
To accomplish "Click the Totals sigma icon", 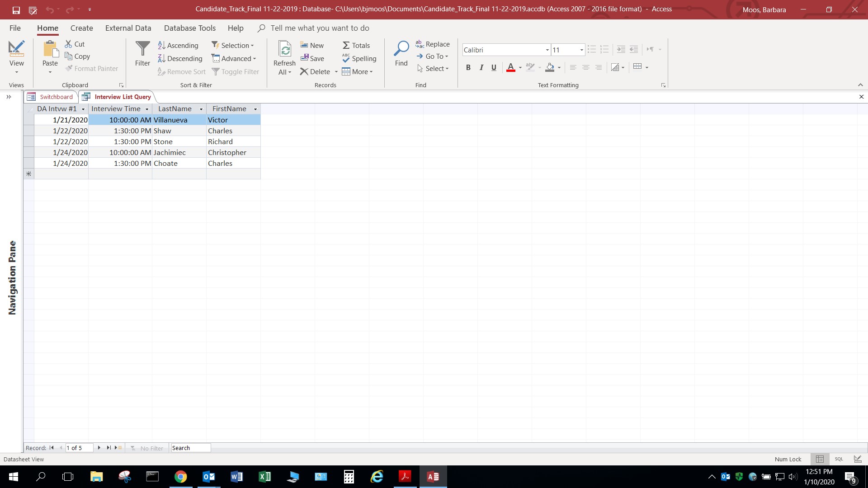I will click(x=346, y=45).
